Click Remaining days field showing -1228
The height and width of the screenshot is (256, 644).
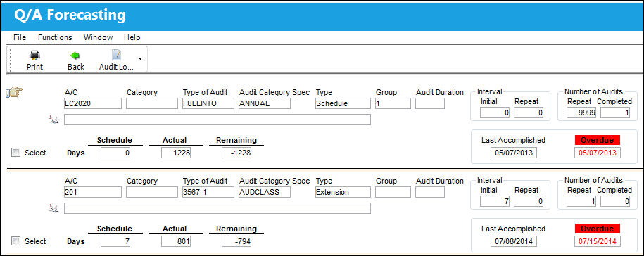[236, 153]
